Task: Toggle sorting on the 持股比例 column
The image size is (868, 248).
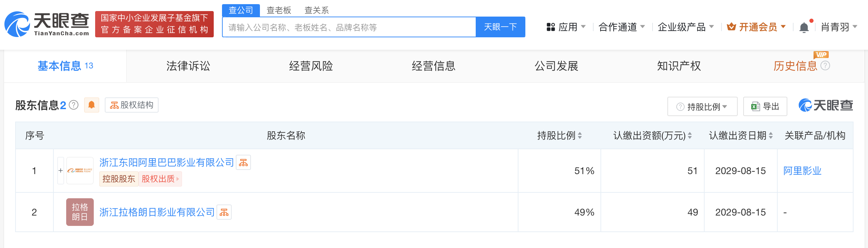Action: (581, 136)
